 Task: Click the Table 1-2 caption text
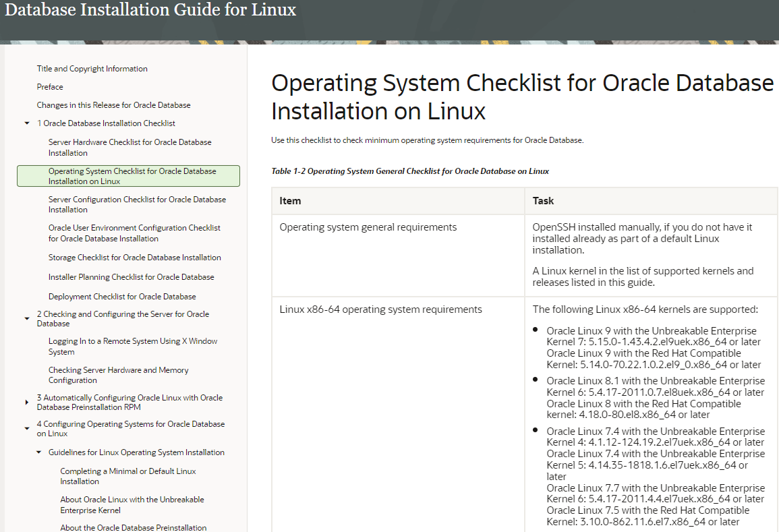point(410,171)
